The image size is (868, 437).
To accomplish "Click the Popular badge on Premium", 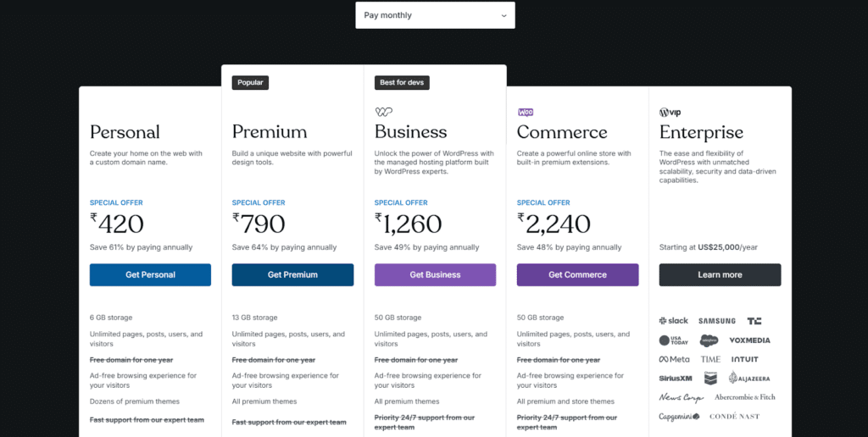I will (250, 82).
